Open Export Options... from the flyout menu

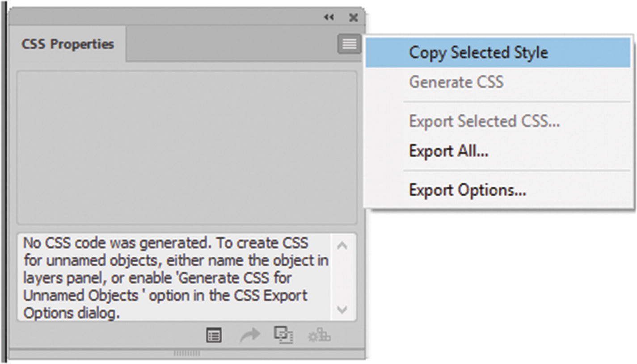click(x=467, y=190)
